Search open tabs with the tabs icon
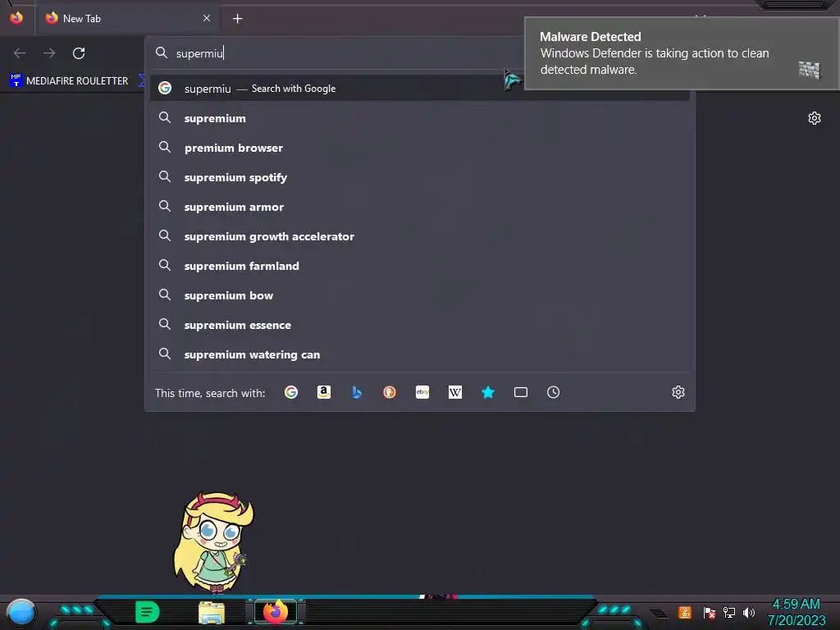 pos(521,393)
